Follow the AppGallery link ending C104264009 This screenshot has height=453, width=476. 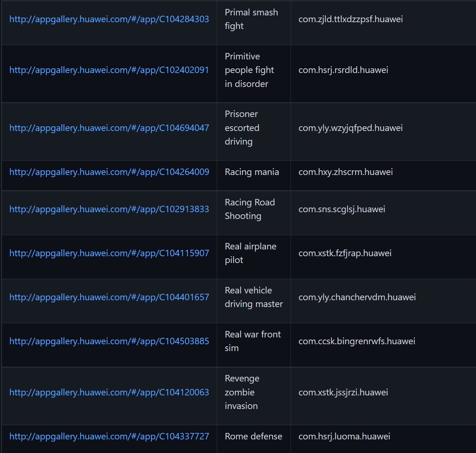tap(109, 172)
